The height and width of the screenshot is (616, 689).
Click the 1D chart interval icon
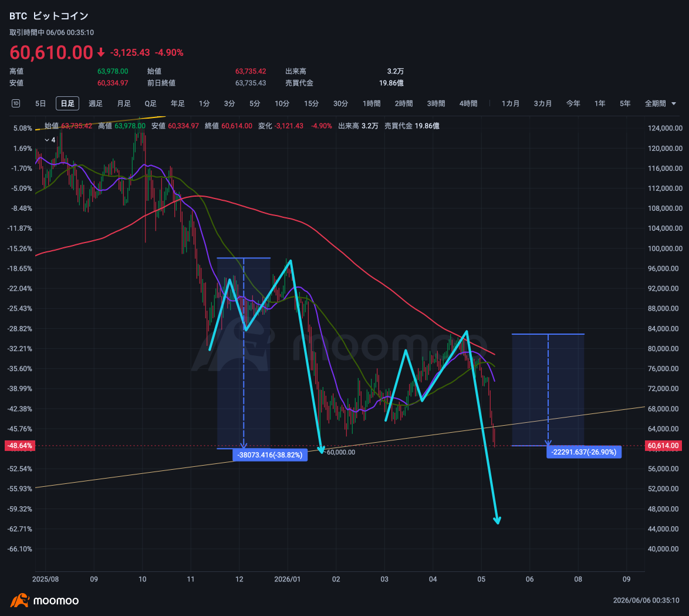[x=15, y=103]
